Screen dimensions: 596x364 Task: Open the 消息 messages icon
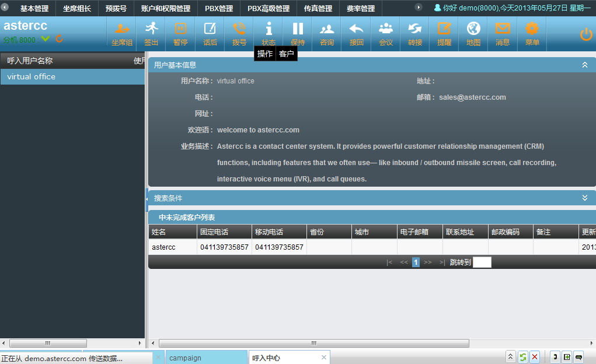point(503,33)
